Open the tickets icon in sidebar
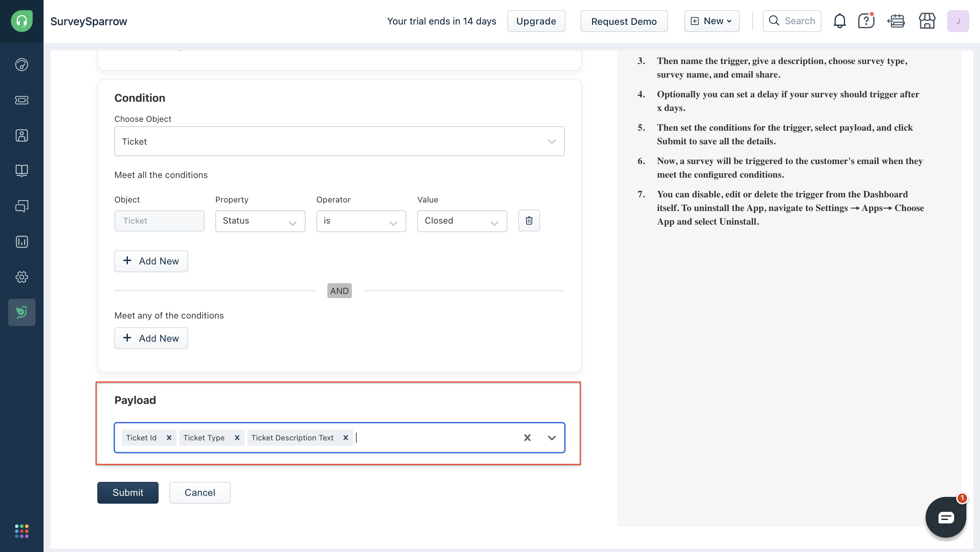 pyautogui.click(x=22, y=100)
